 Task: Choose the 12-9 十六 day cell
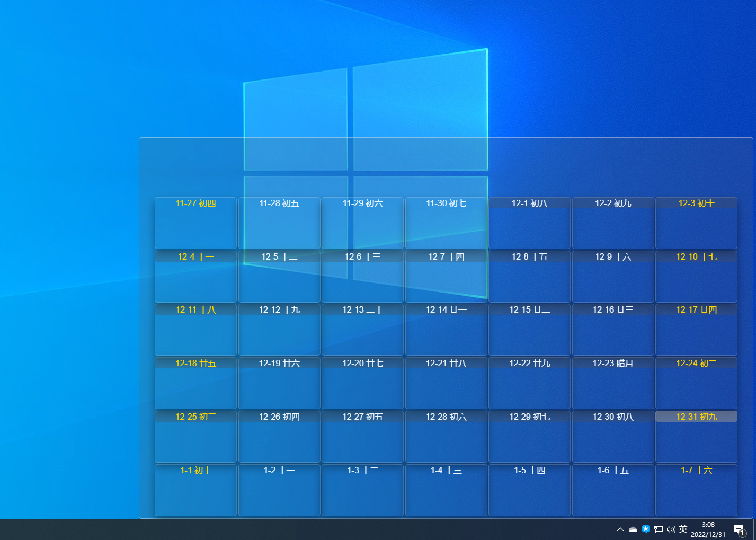pyautogui.click(x=613, y=277)
